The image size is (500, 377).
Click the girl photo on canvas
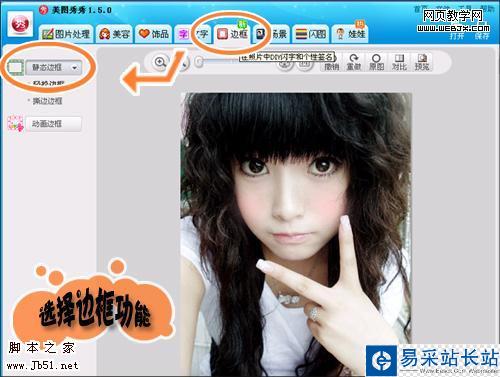tap(296, 233)
